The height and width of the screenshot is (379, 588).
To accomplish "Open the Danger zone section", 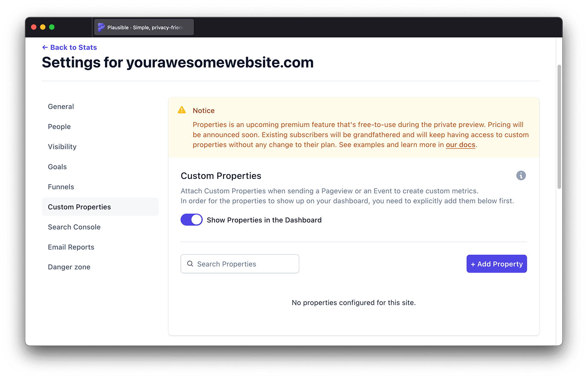I will coord(69,267).
